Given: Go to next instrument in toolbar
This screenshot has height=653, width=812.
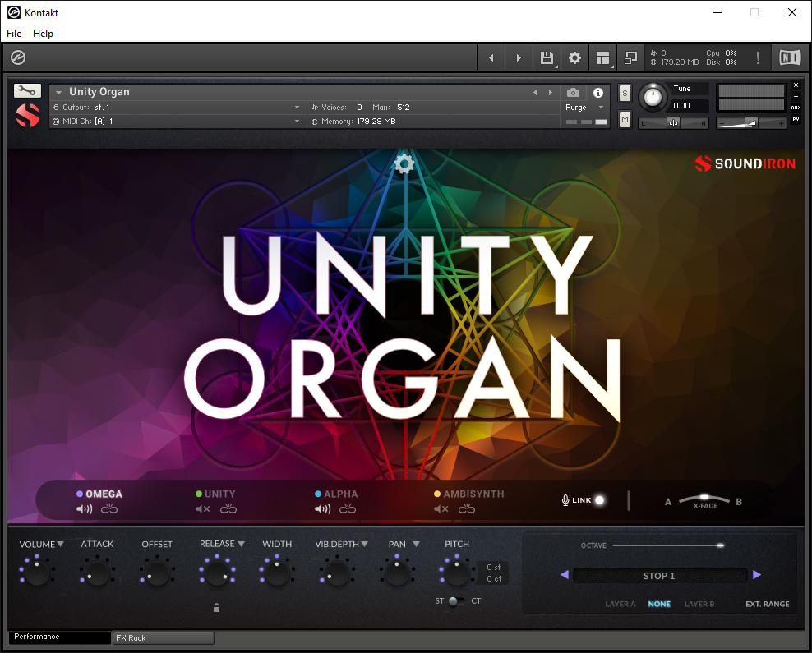Looking at the screenshot, I should [x=519, y=58].
